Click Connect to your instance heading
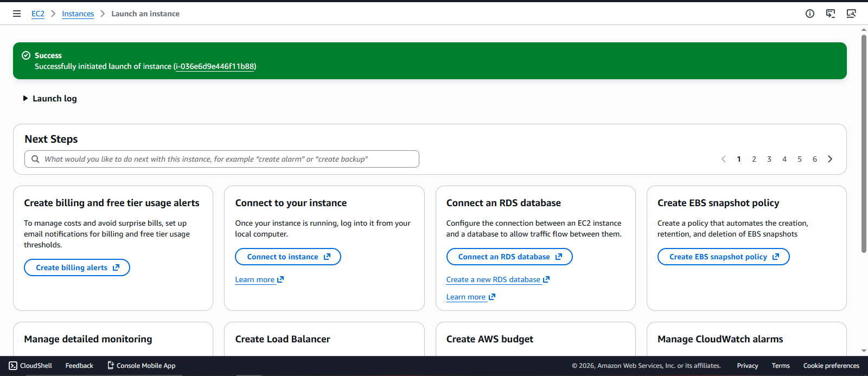The width and height of the screenshot is (868, 376). (291, 203)
